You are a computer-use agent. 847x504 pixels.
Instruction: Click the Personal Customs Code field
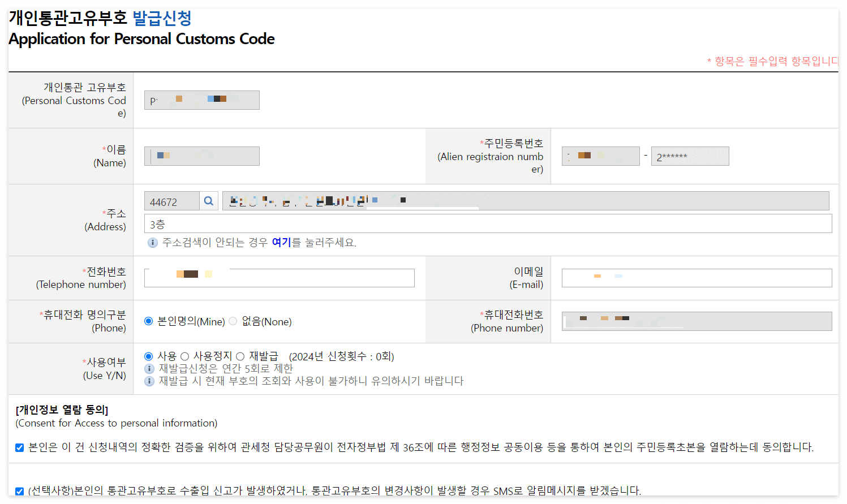tap(202, 100)
